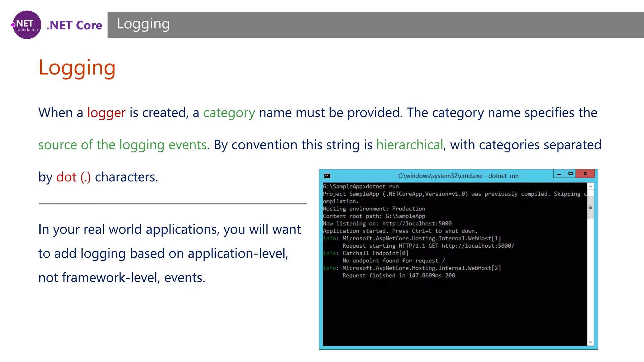Click the console scrollbar down arrow
Viewport: 644px width, 362px height.
click(591, 342)
